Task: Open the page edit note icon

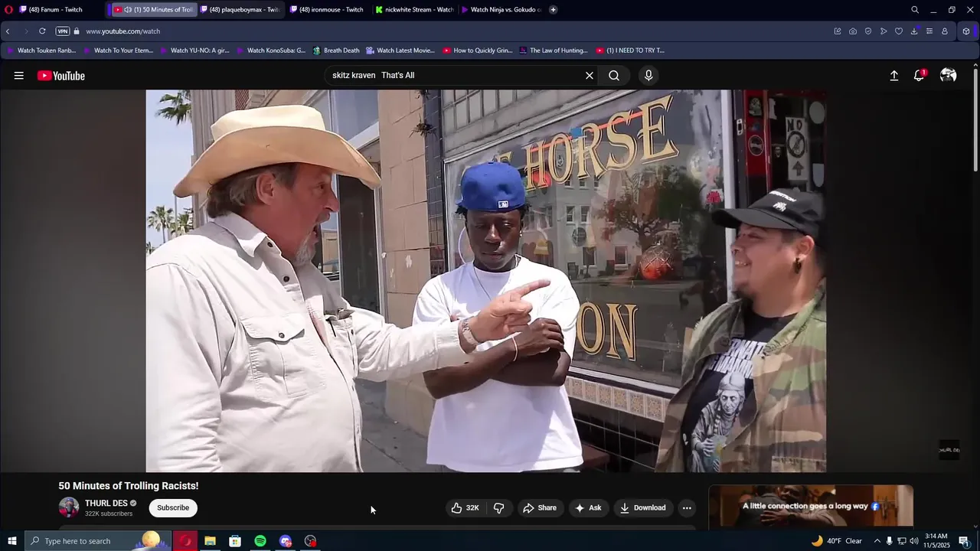Action: (x=838, y=31)
